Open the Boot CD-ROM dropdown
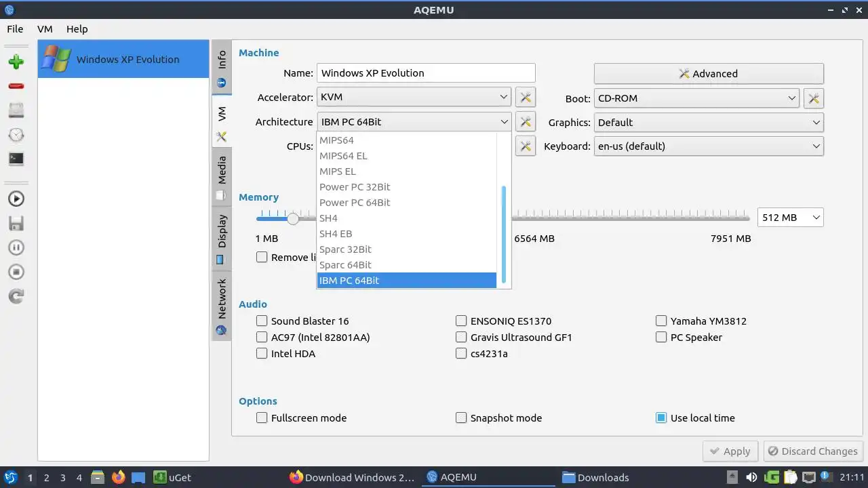868x488 pixels. (696, 98)
